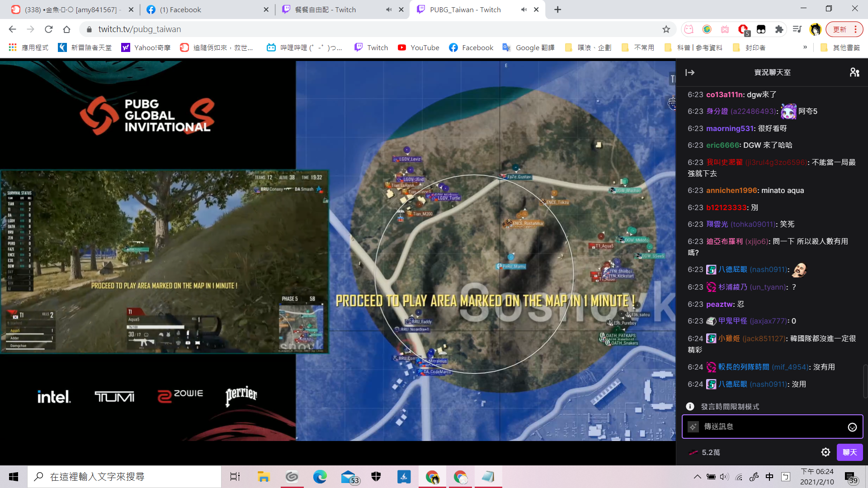868x488 pixels.
Task: Open the Tampermonkey extension
Action: click(761, 29)
